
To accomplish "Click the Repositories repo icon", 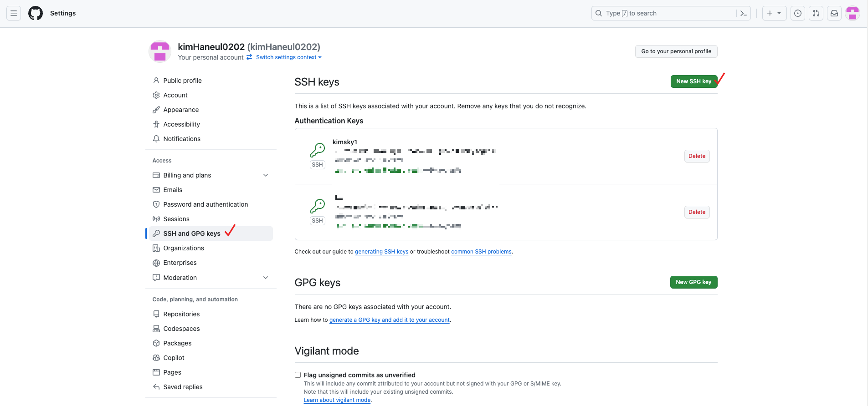I will 156,314.
